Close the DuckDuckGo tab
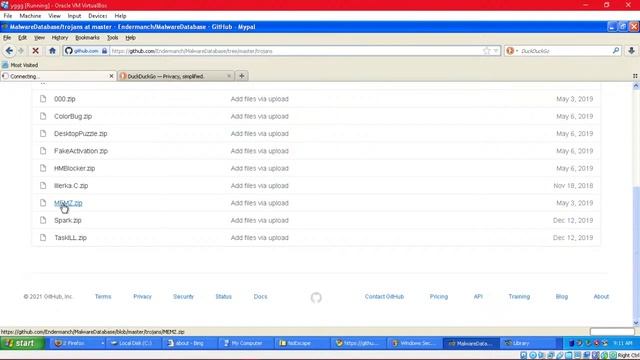 [229, 76]
